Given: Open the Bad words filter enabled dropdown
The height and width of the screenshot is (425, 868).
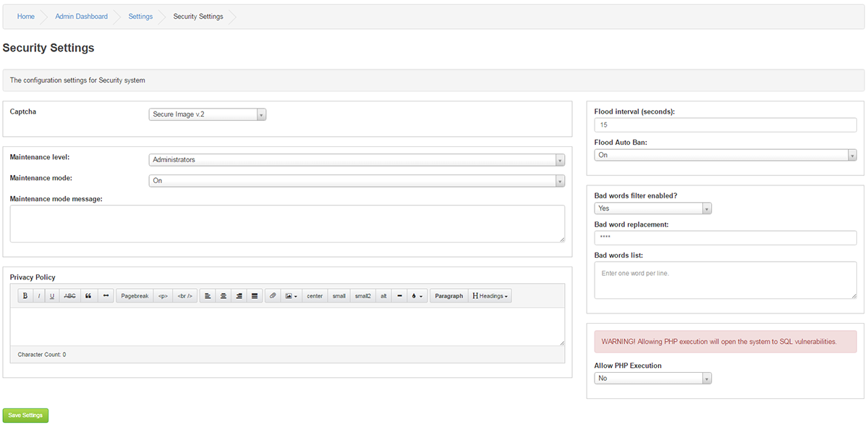Looking at the screenshot, I should (653, 209).
